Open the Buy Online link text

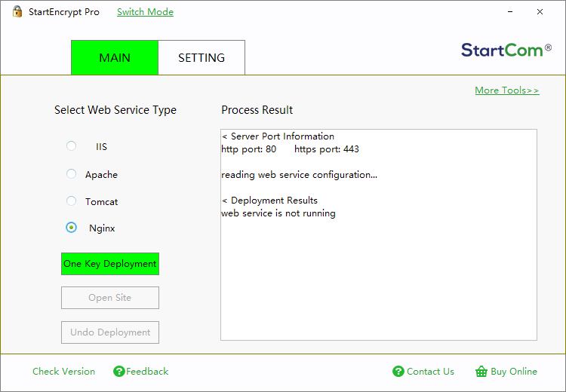[514, 372]
